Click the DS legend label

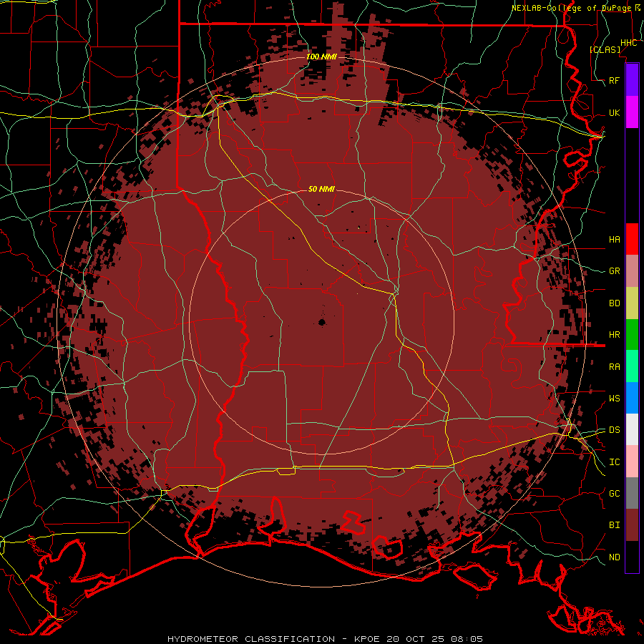pyautogui.click(x=615, y=429)
